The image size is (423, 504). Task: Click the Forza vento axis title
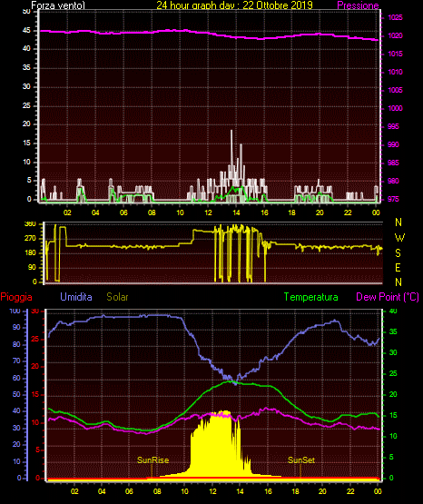pos(58,5)
